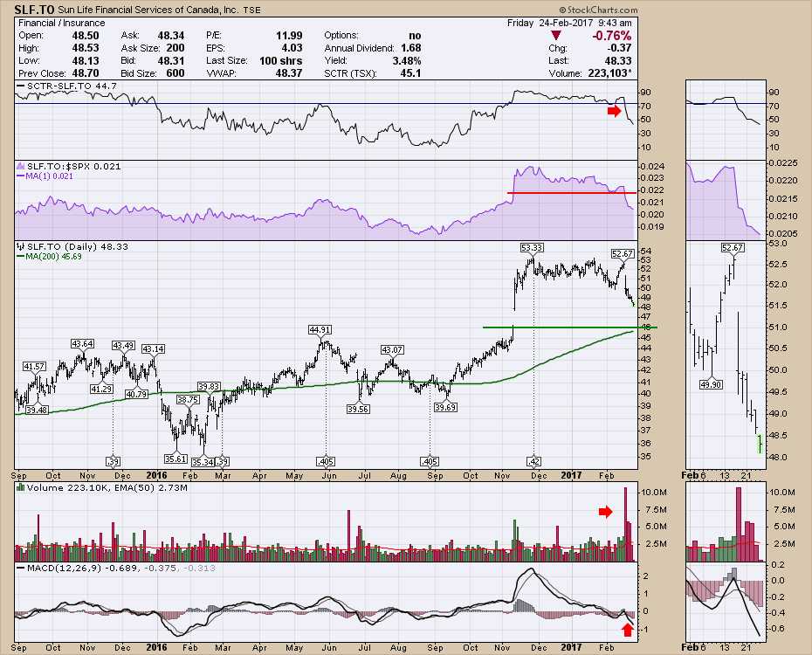This screenshot has width=812, height=655.
Task: Click the Prev Close value 48.70
Action: point(86,73)
